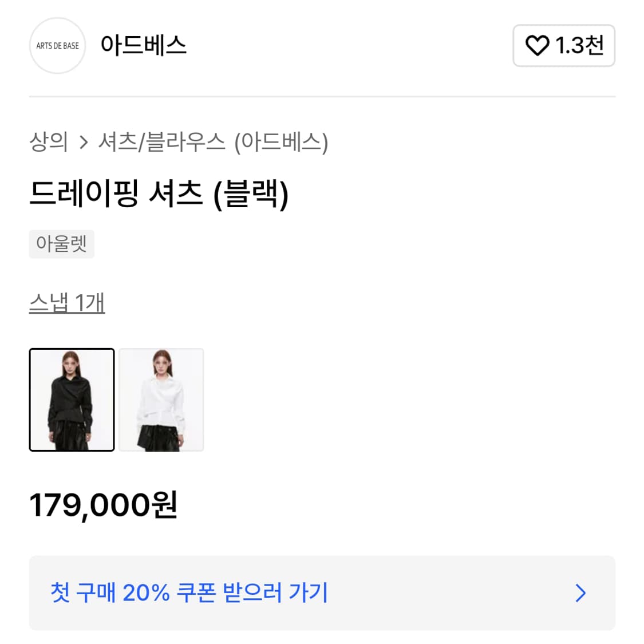Expand the 첫 구매 20% coupon section
Viewport: 644px width, 644px height.
click(322, 593)
